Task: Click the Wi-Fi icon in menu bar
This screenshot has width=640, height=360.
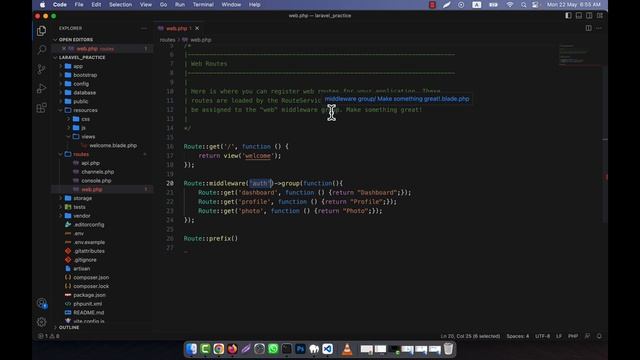Action: [510, 5]
